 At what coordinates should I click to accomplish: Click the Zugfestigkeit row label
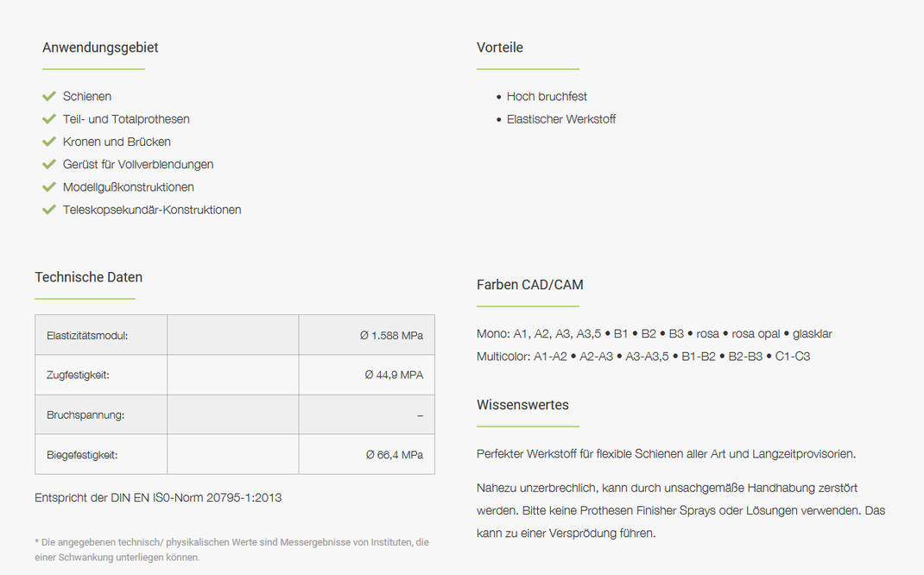click(78, 375)
